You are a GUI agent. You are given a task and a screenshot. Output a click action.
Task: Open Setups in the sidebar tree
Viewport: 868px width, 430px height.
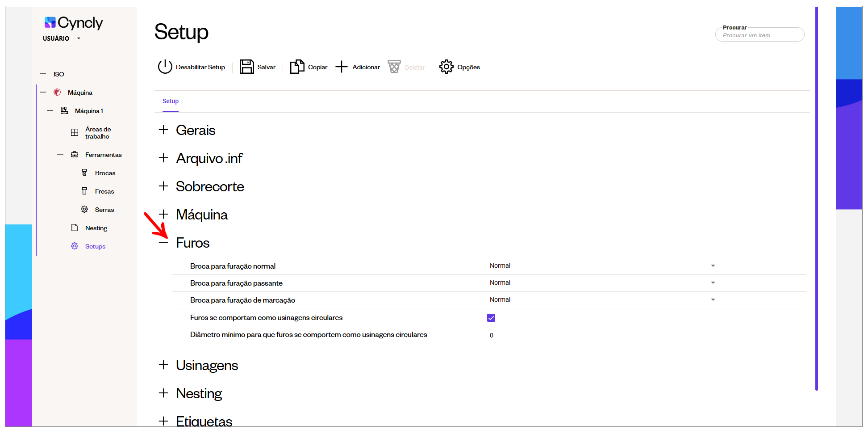[x=95, y=246]
